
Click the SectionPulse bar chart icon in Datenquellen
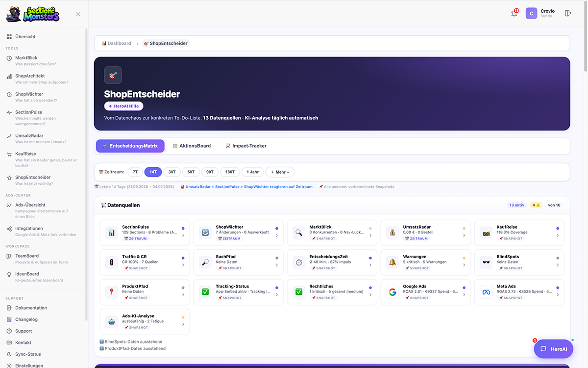(x=112, y=233)
